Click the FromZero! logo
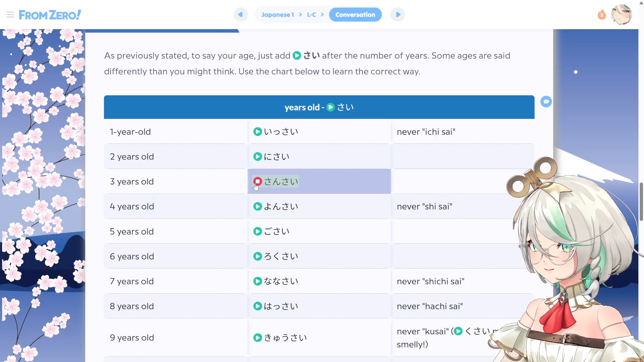Image resolution: width=644 pixels, height=362 pixels. tap(50, 15)
